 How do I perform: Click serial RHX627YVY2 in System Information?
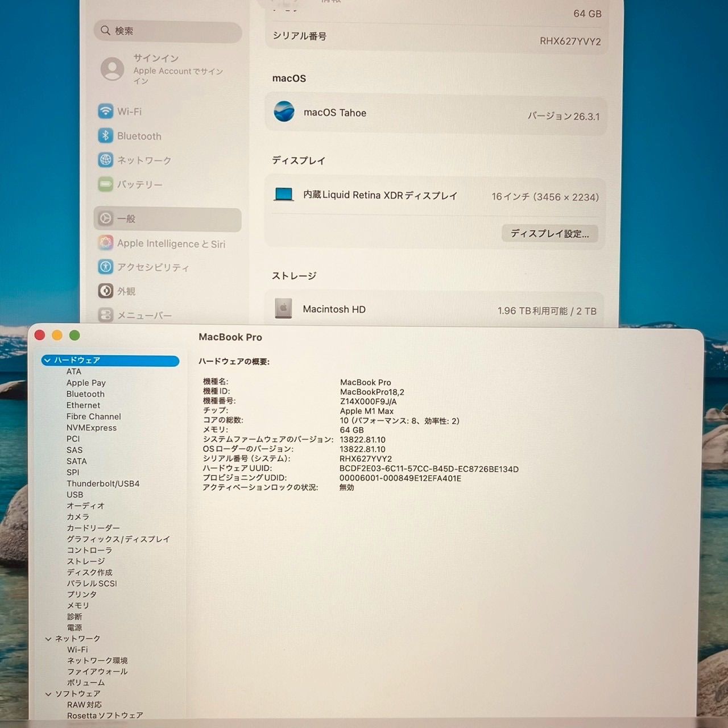coord(366,458)
